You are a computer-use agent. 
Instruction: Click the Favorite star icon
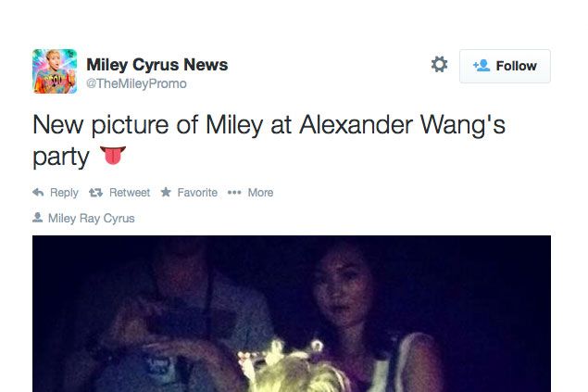pyautogui.click(x=166, y=192)
